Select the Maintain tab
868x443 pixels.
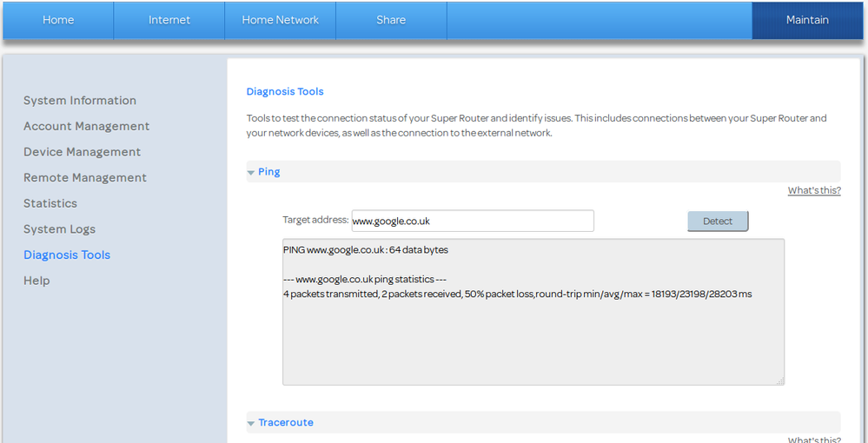[x=807, y=20]
